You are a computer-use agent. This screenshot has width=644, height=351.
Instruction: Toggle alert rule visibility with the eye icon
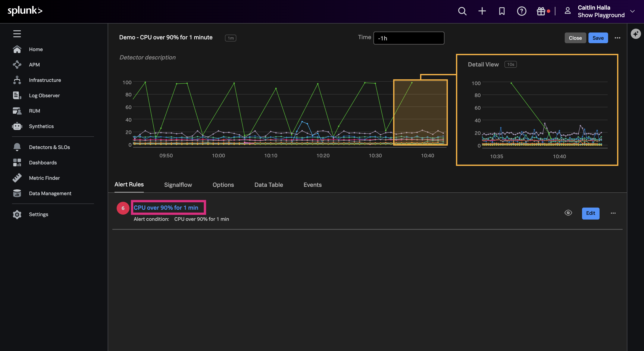(568, 213)
